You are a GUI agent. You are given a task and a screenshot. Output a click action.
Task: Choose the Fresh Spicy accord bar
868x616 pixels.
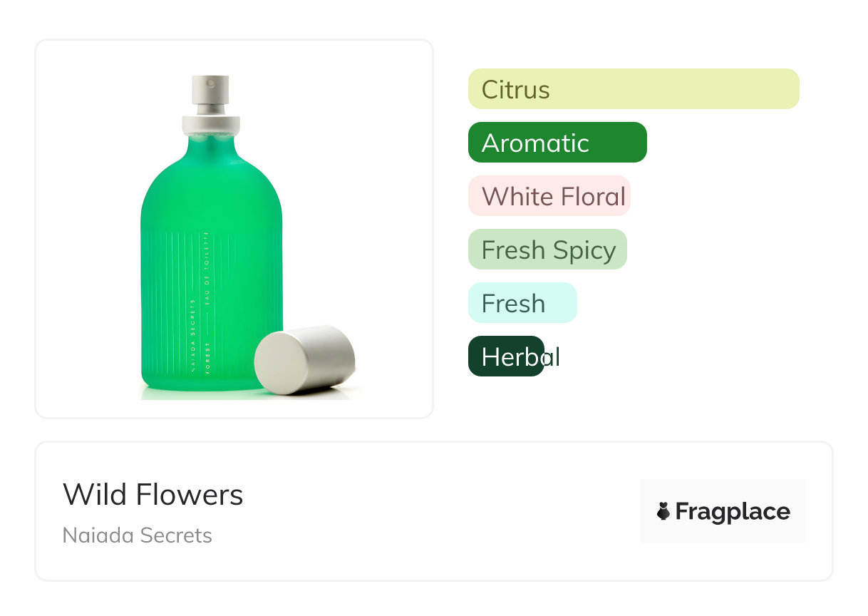[547, 250]
